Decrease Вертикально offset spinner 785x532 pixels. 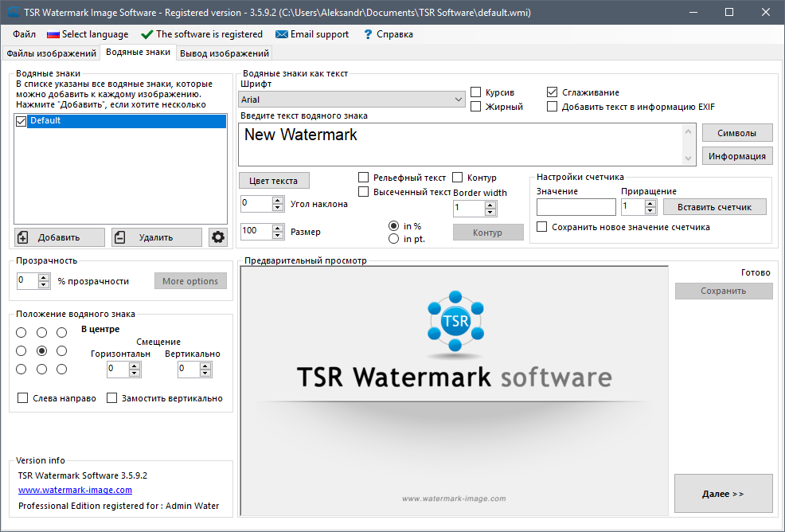coord(205,374)
